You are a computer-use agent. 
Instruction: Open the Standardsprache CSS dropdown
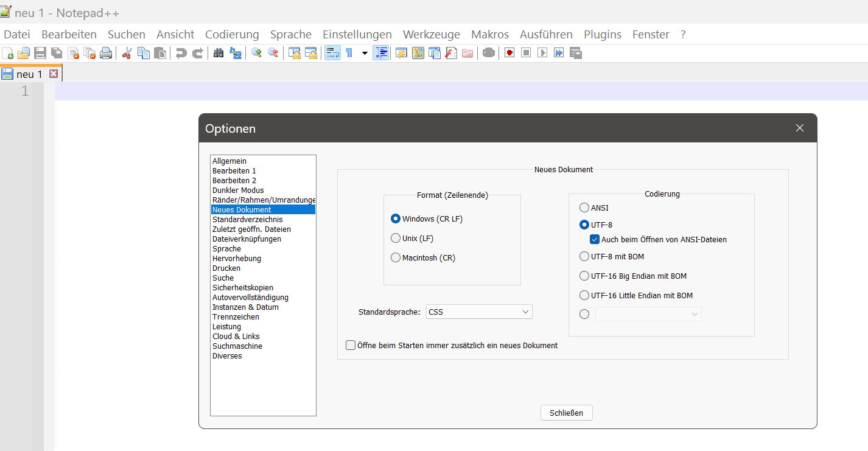point(479,312)
